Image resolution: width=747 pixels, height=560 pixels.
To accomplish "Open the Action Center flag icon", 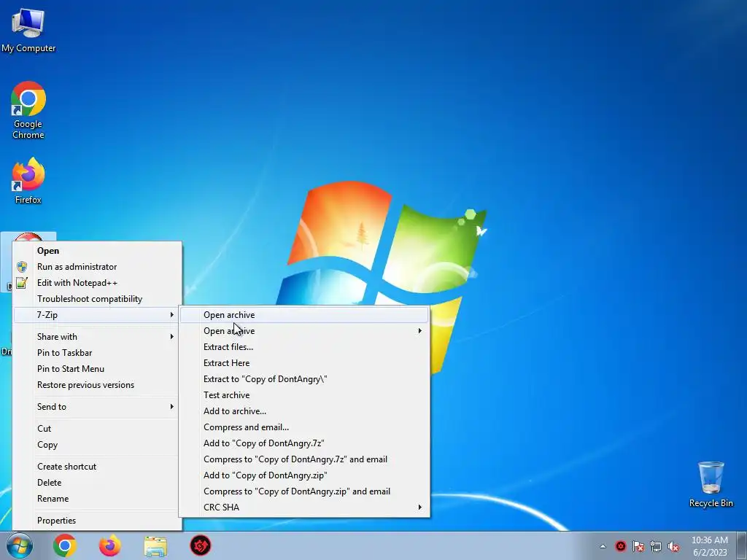I will click(638, 546).
